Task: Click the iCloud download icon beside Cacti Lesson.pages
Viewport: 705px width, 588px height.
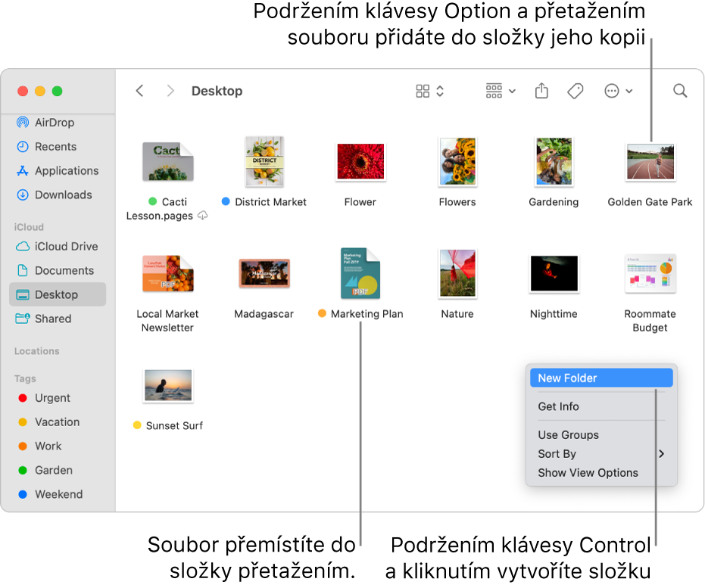Action: click(x=203, y=216)
